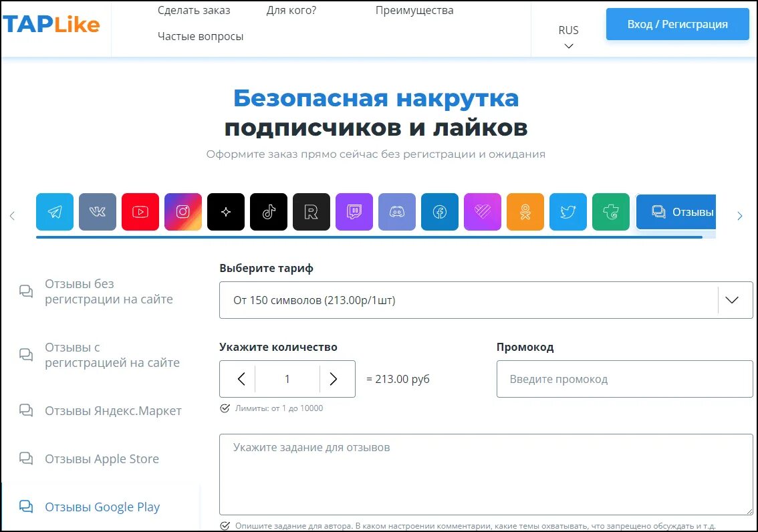Choose the Instagram service icon
This screenshot has height=532, width=758.
[x=183, y=212]
